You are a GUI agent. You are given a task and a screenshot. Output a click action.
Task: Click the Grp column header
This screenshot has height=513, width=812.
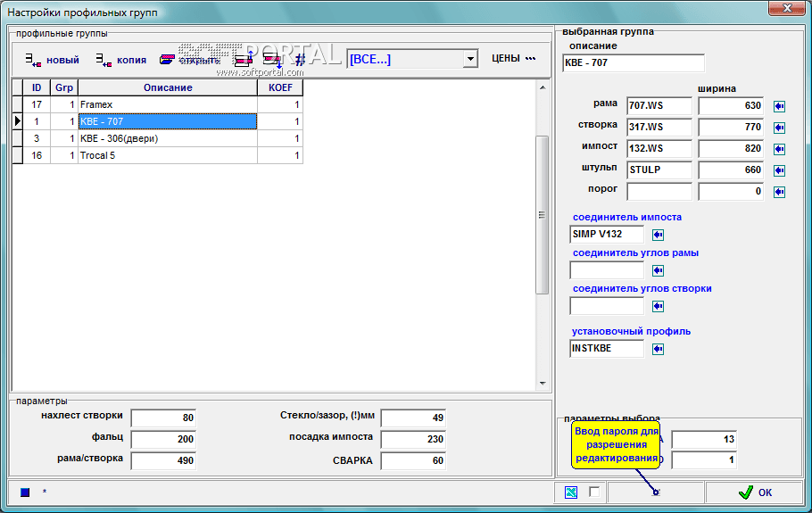point(64,87)
